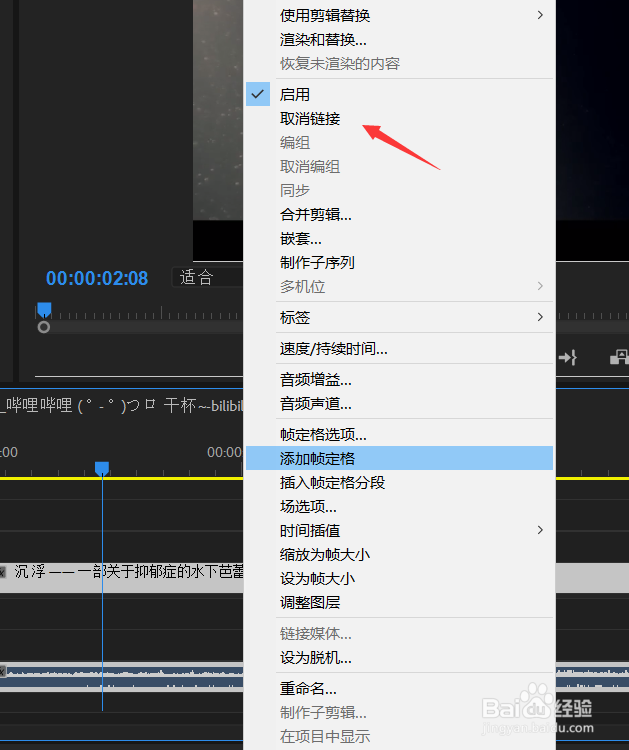This screenshot has height=750, width=629.
Task: Click the fx badge on the audio clip
Action: pyautogui.click(x=2, y=672)
